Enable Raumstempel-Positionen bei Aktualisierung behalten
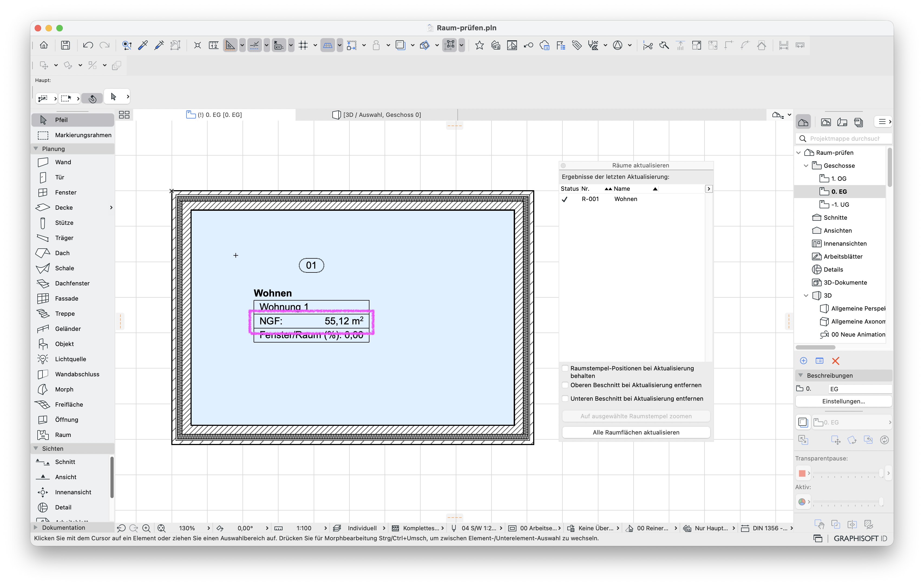924x586 pixels. [565, 368]
